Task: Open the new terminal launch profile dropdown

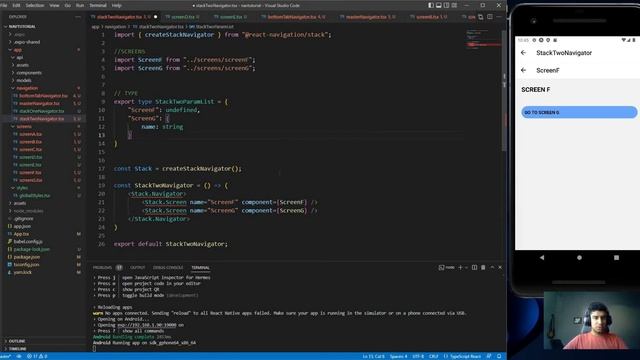Action: click(466, 267)
